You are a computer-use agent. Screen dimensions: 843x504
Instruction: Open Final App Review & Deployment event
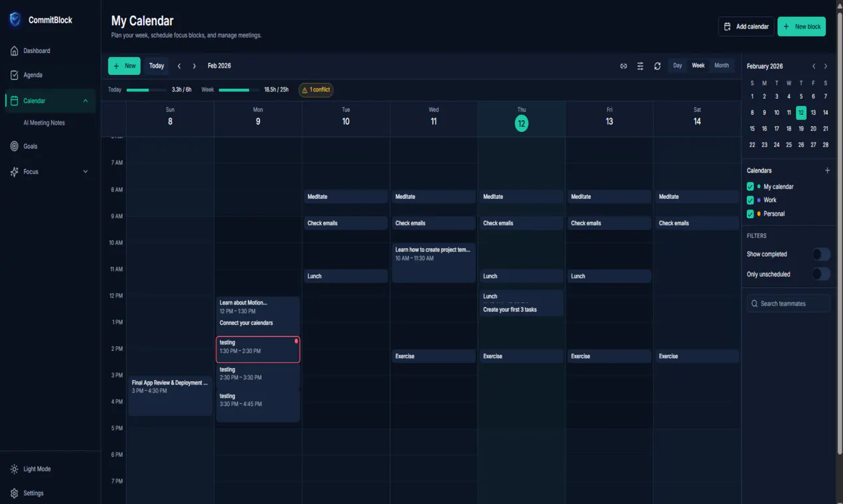[x=170, y=396]
